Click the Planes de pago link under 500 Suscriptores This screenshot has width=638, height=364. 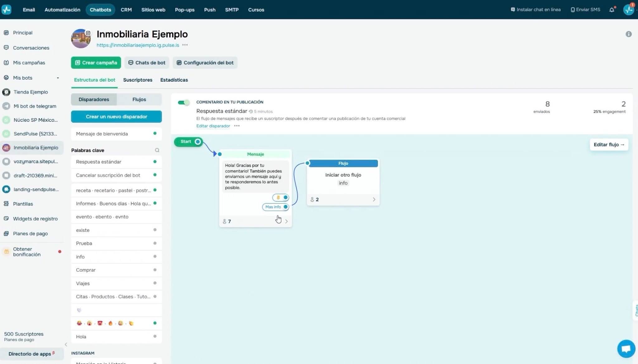tap(19, 340)
